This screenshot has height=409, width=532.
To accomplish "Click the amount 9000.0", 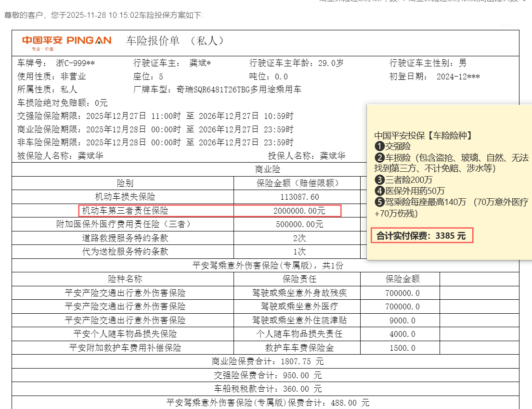I will tap(402, 320).
